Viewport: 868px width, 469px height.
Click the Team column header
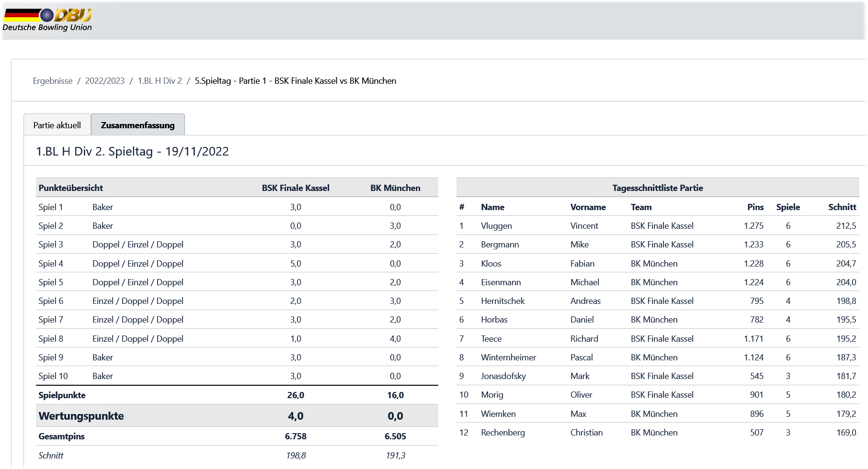(x=641, y=207)
